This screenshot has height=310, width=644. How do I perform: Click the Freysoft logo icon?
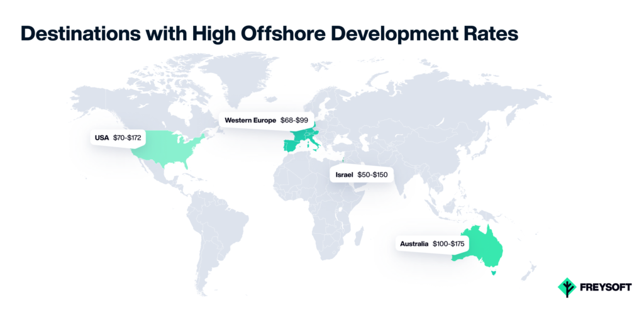(x=567, y=287)
